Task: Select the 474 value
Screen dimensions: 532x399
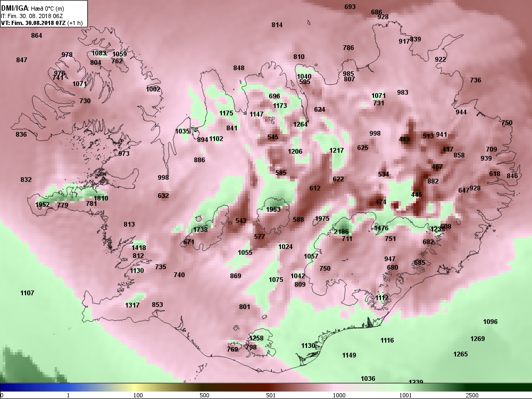Action: (x=381, y=202)
